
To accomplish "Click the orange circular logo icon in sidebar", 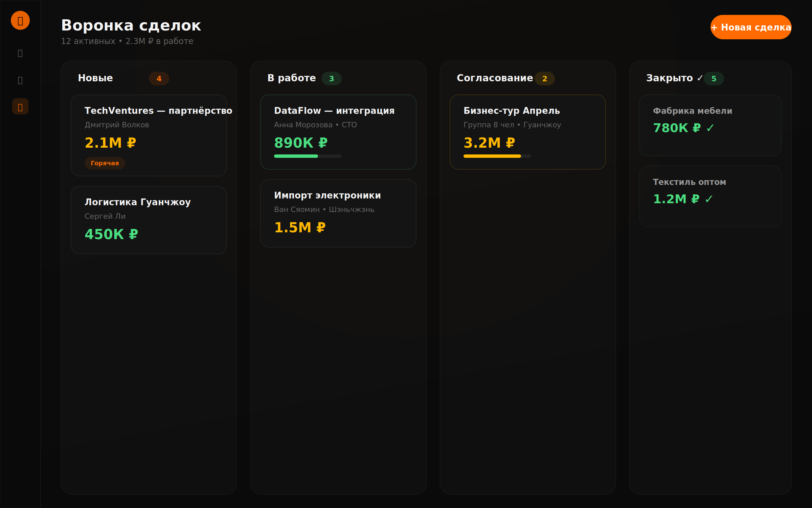I will tap(20, 20).
